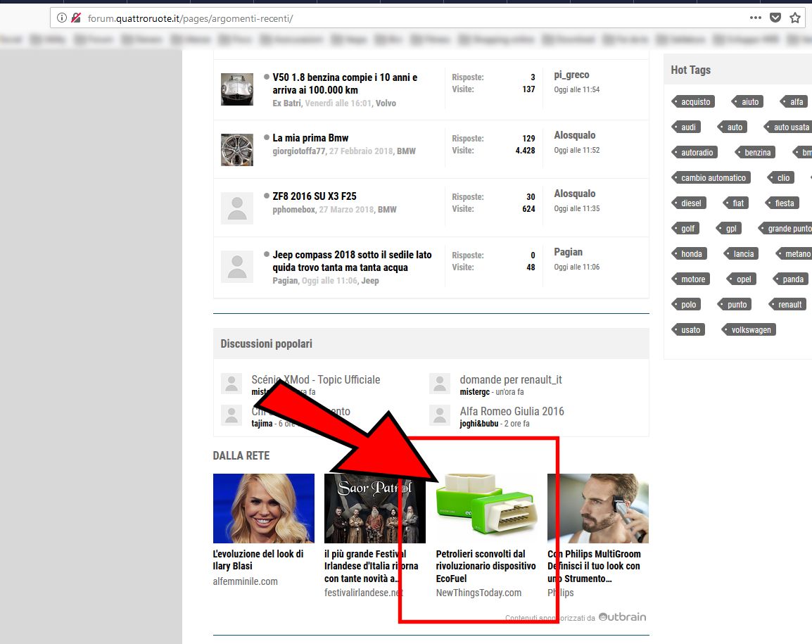812x644 pixels.
Task: Open the car avatar of V50 thread
Action: tap(237, 89)
